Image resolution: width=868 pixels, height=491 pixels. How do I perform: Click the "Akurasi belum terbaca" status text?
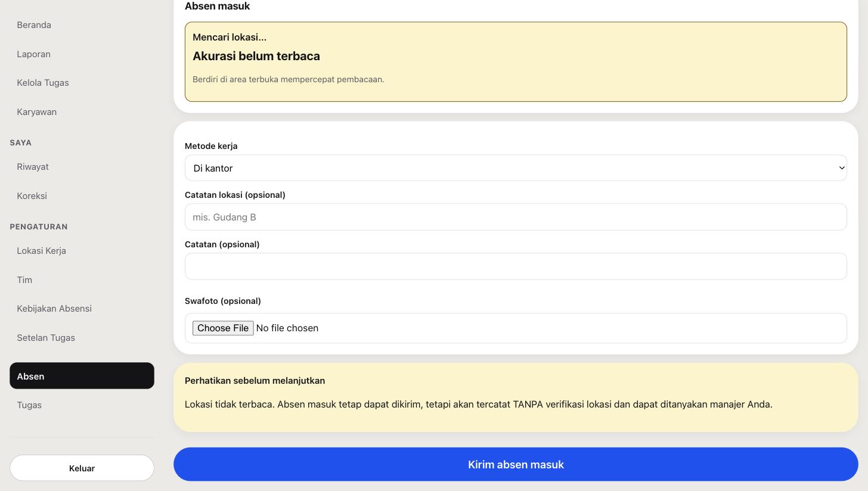point(256,56)
